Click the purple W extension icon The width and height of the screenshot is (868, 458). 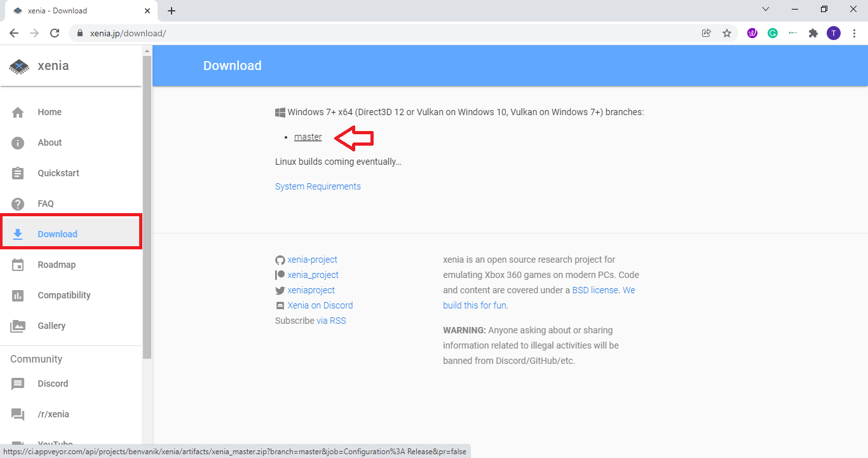click(x=752, y=33)
